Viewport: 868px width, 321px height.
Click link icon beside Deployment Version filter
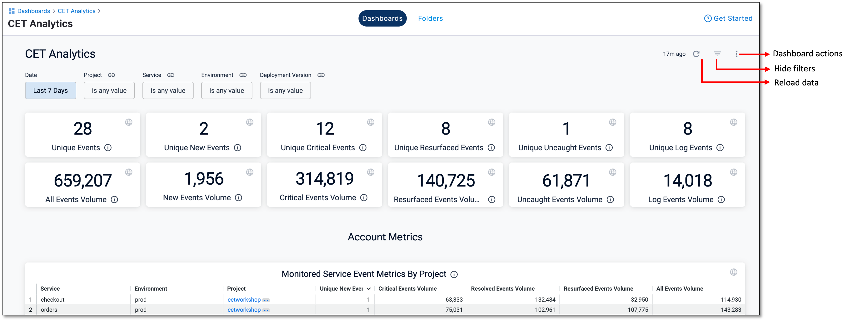pos(321,75)
